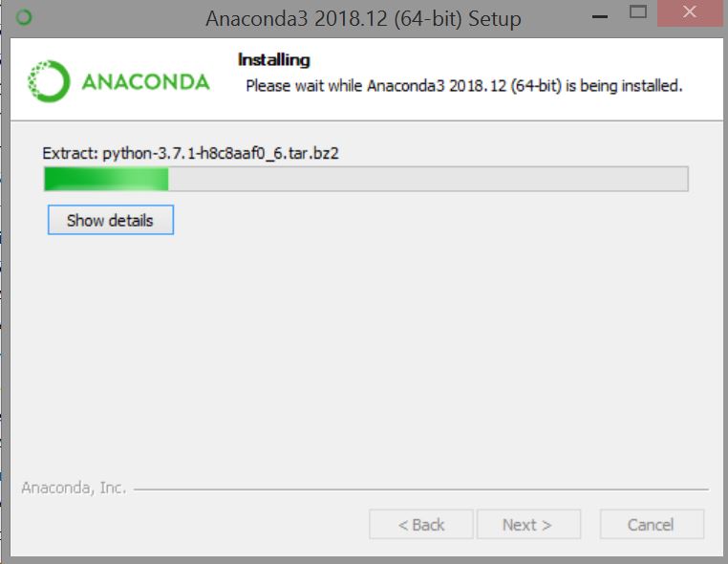Click the disabled Back button

[421, 525]
